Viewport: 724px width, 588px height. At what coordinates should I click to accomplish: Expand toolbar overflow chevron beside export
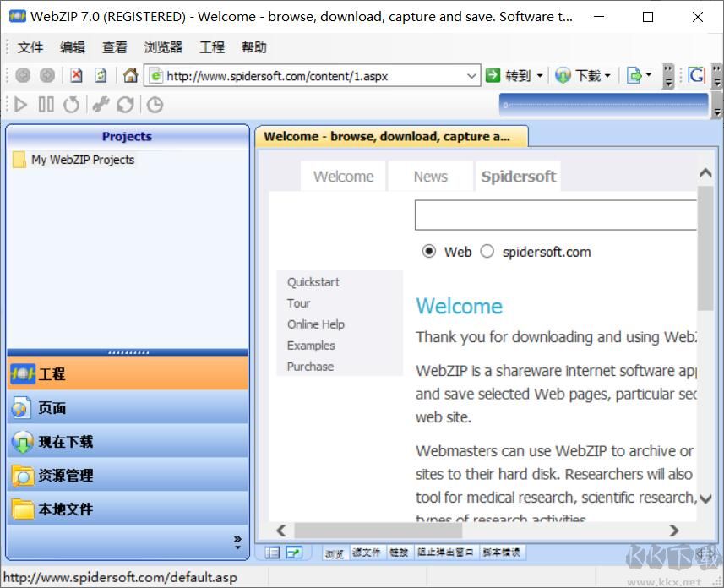(x=668, y=76)
